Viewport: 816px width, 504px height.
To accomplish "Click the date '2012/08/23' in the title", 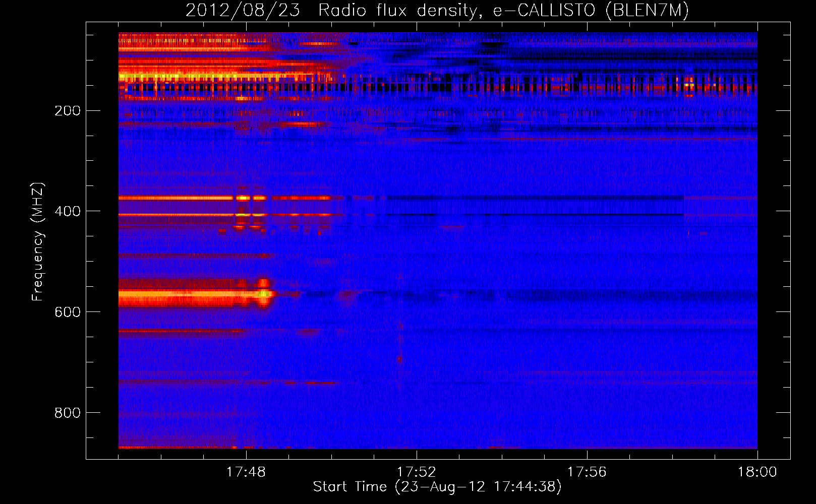I will pyautogui.click(x=243, y=11).
